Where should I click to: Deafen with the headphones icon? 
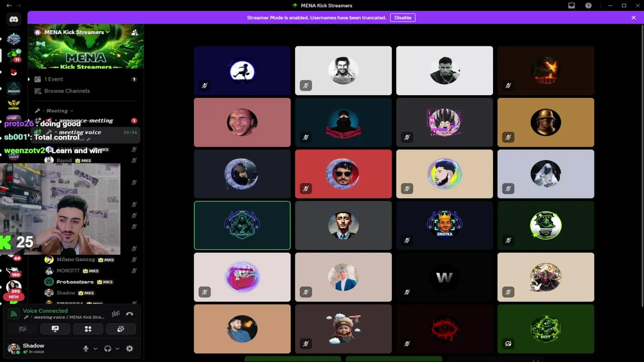(x=108, y=348)
